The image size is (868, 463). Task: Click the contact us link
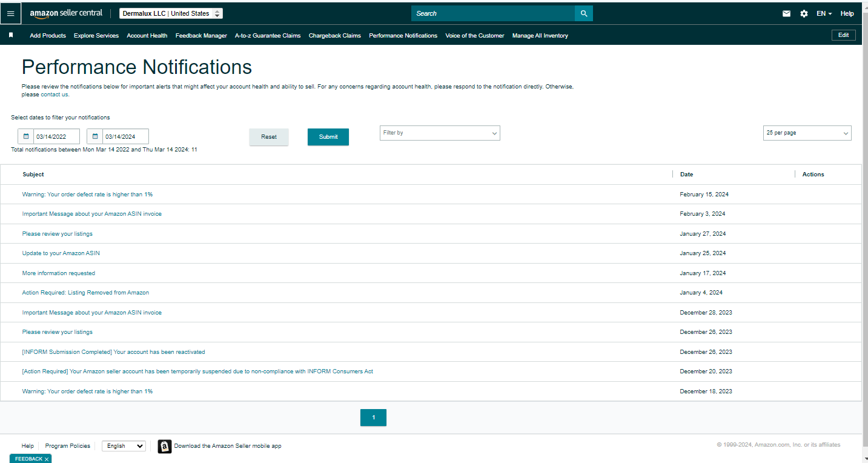click(x=55, y=95)
